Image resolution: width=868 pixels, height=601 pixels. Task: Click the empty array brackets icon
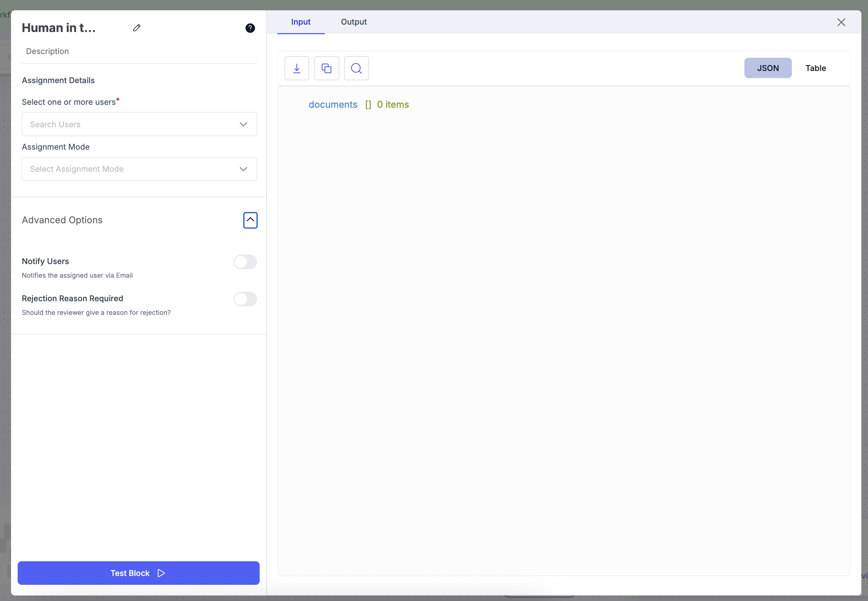368,105
